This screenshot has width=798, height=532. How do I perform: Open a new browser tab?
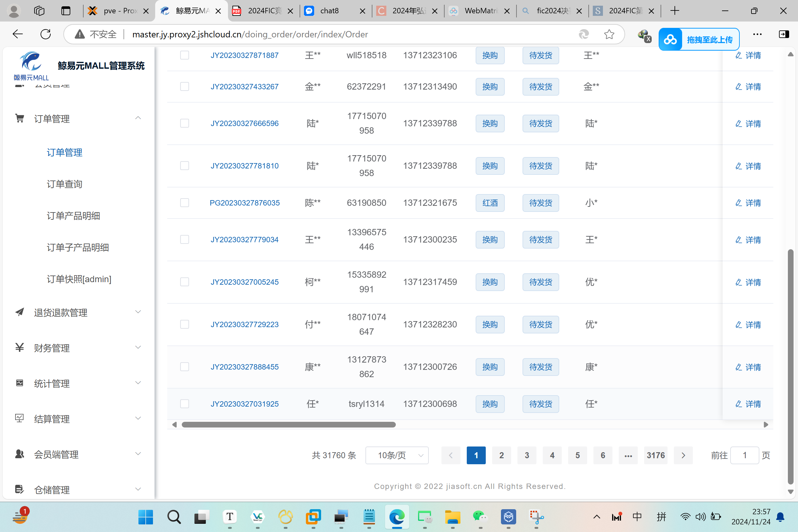[x=675, y=11]
